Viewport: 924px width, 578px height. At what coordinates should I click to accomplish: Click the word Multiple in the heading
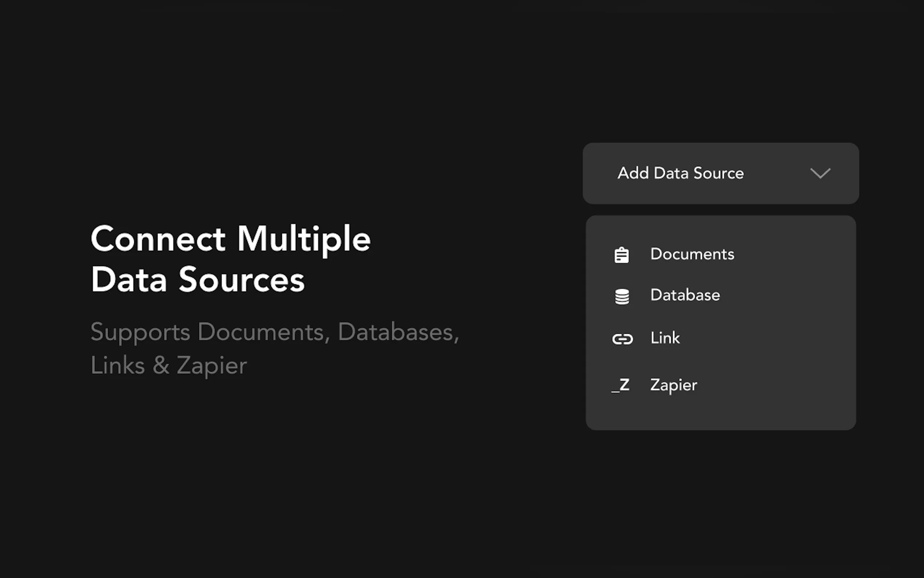pos(304,239)
